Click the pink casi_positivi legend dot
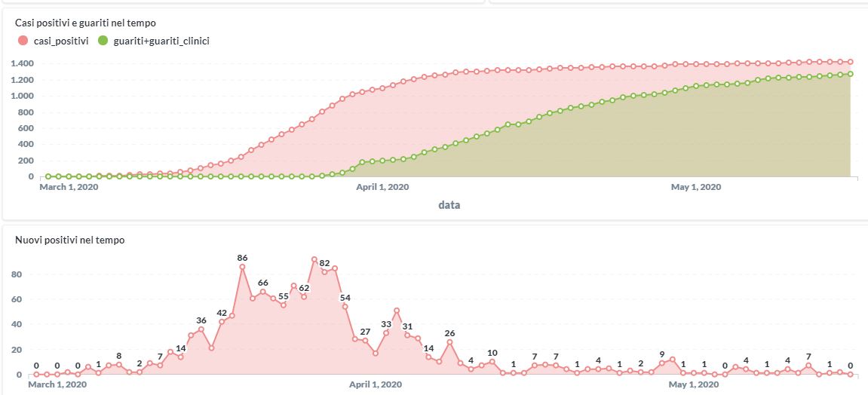The image size is (868, 395). tap(23, 41)
